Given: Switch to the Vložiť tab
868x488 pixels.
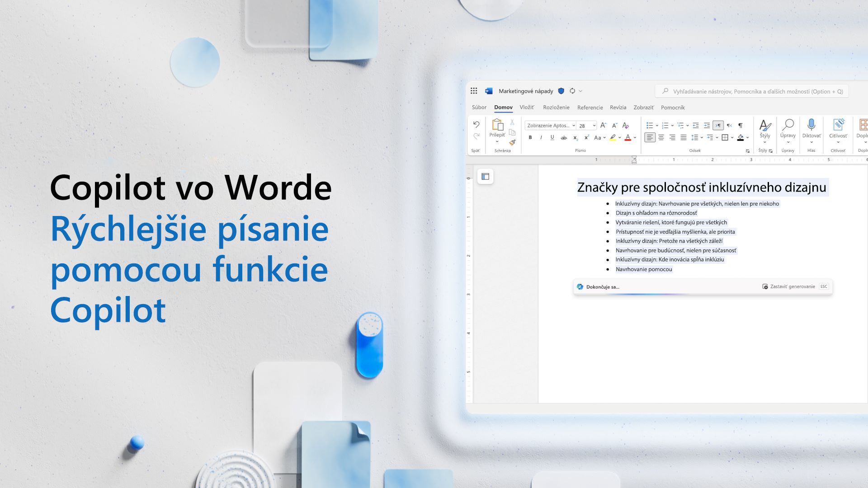Looking at the screenshot, I should pos(527,107).
